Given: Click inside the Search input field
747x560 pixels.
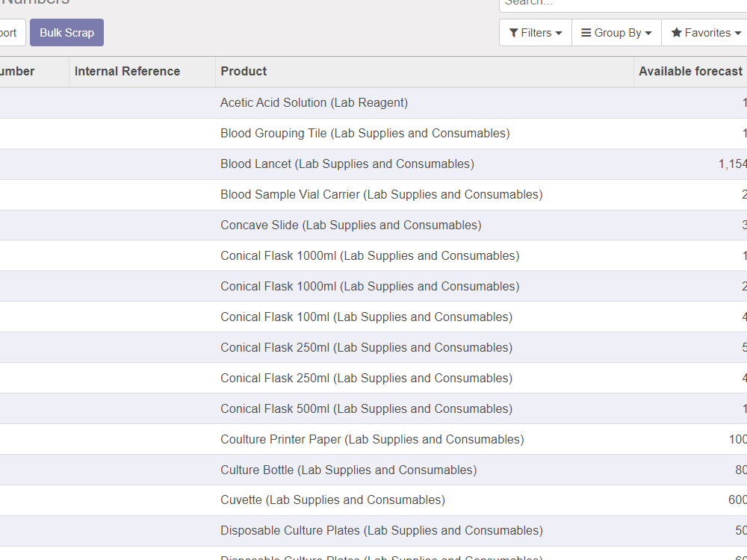Looking at the screenshot, I should pos(620,4).
